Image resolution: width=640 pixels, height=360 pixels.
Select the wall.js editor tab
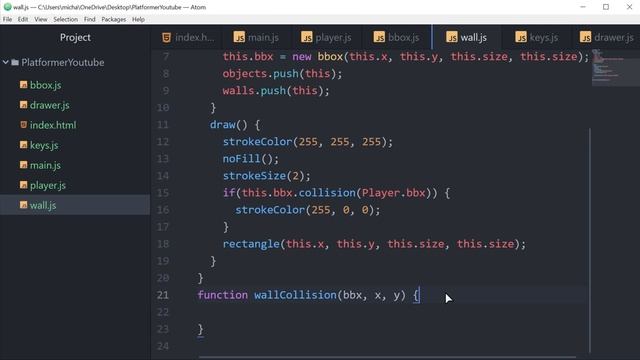click(x=466, y=38)
